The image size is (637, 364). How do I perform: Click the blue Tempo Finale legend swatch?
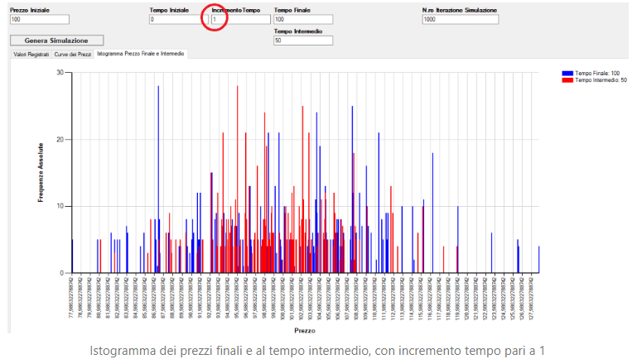[567, 74]
